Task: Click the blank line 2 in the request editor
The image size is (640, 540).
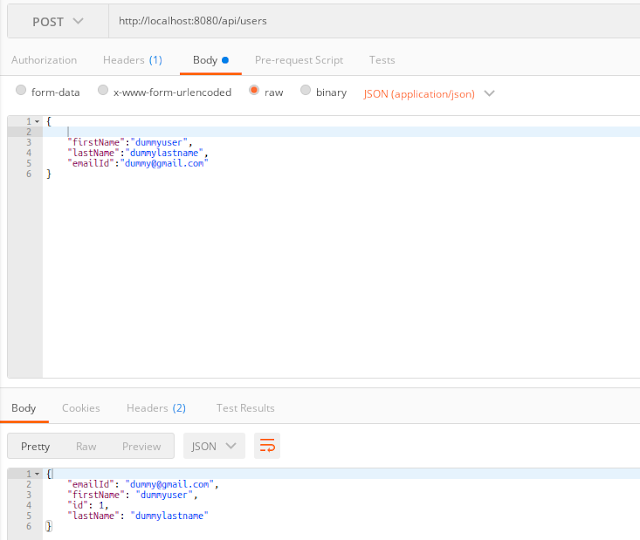Action: 341,132
